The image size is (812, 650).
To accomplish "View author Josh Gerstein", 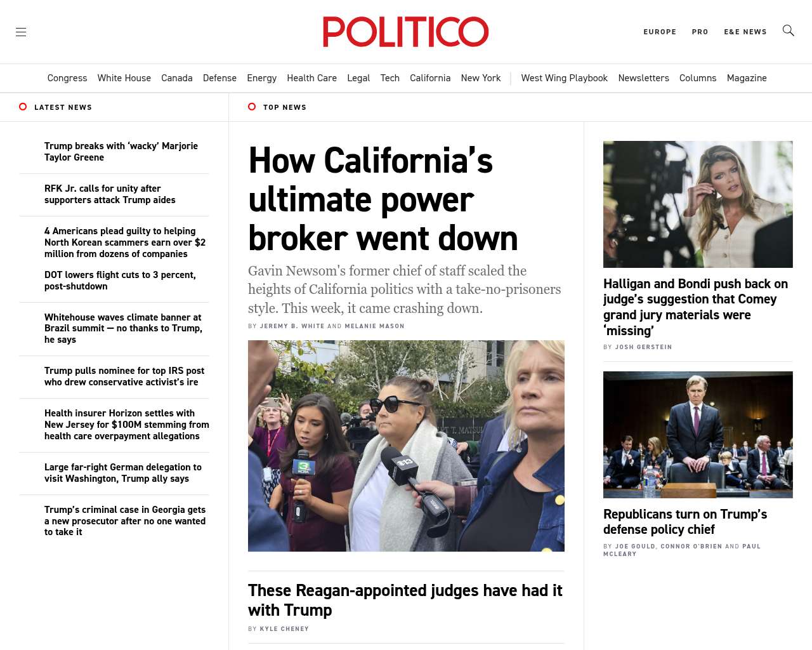I will (x=643, y=347).
